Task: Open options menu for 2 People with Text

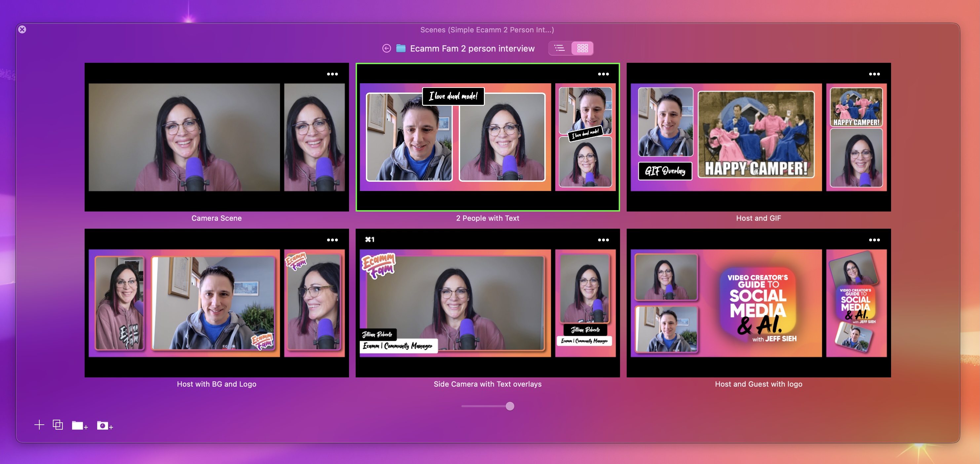Action: click(x=603, y=74)
